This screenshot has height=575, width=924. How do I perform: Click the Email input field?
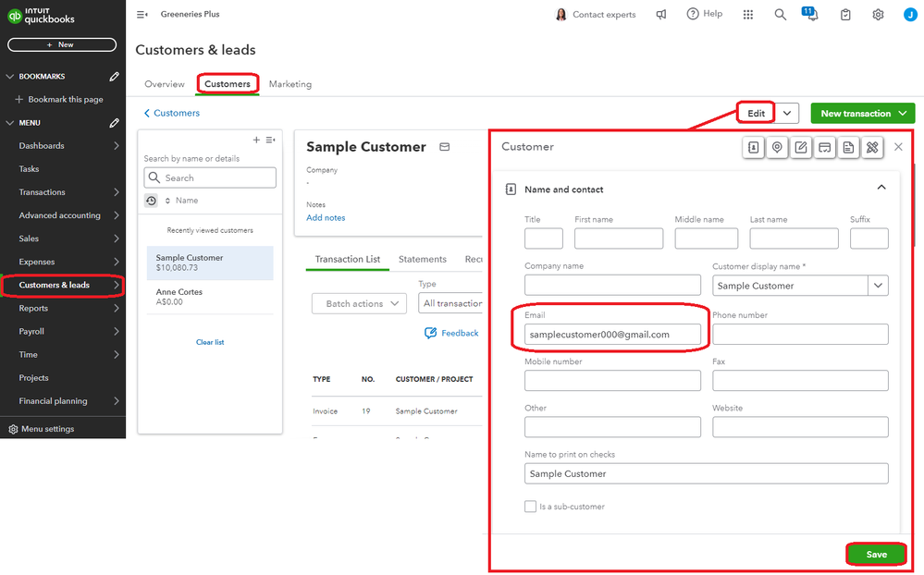click(x=611, y=335)
